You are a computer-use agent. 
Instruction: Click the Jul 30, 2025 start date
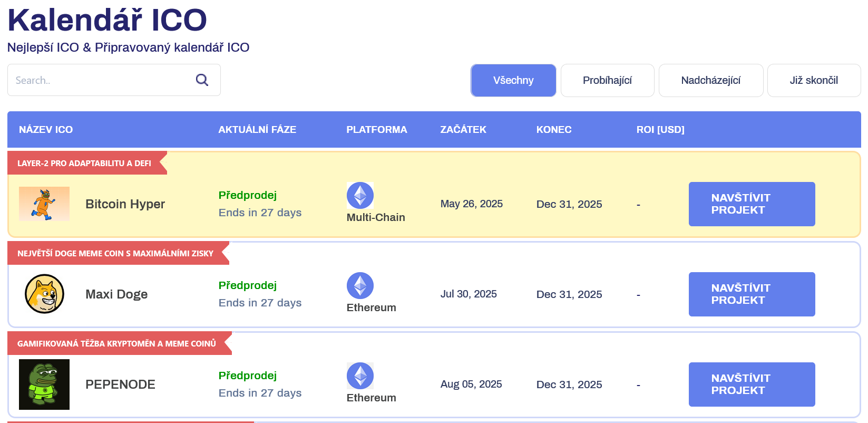pyautogui.click(x=469, y=294)
